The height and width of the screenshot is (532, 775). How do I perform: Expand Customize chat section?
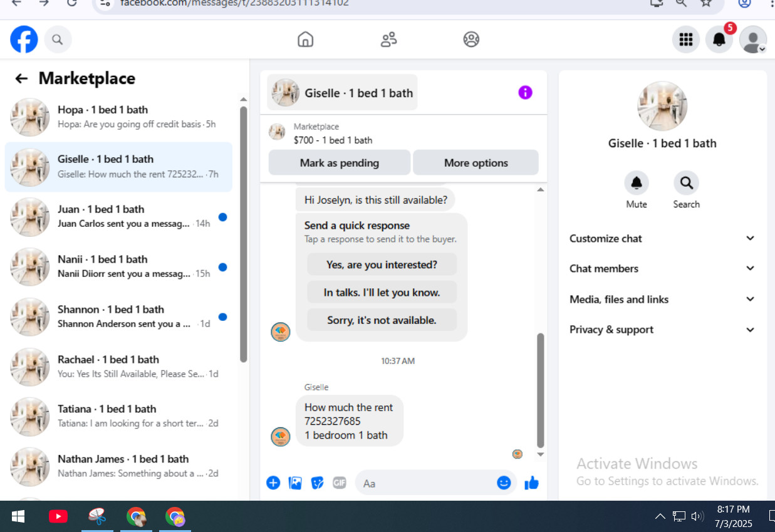pyautogui.click(x=662, y=238)
